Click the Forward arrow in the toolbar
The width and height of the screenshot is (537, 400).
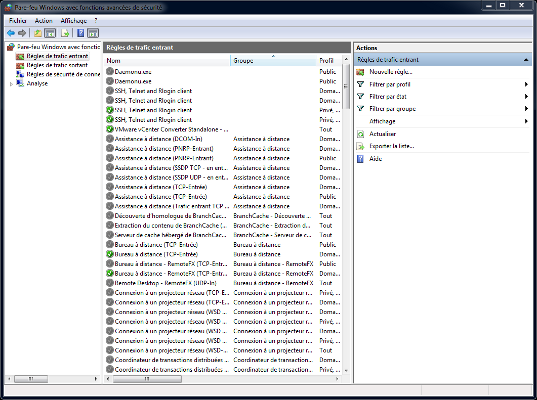pyautogui.click(x=22, y=33)
